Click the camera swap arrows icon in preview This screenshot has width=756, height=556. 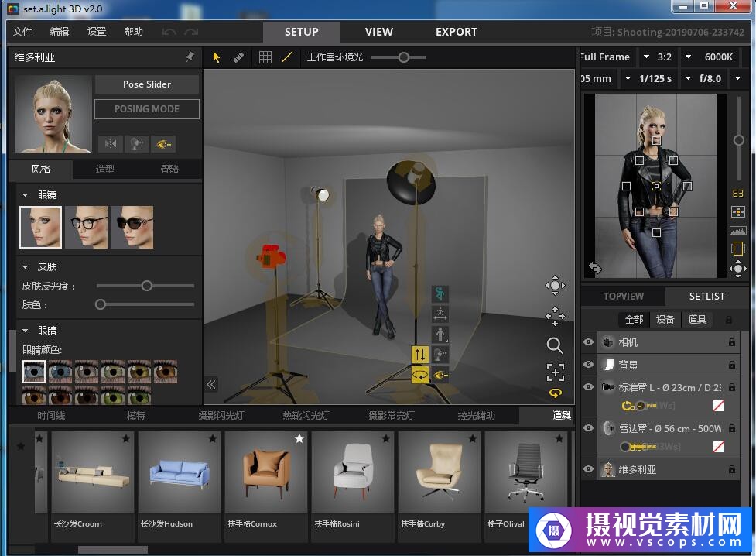(595, 267)
